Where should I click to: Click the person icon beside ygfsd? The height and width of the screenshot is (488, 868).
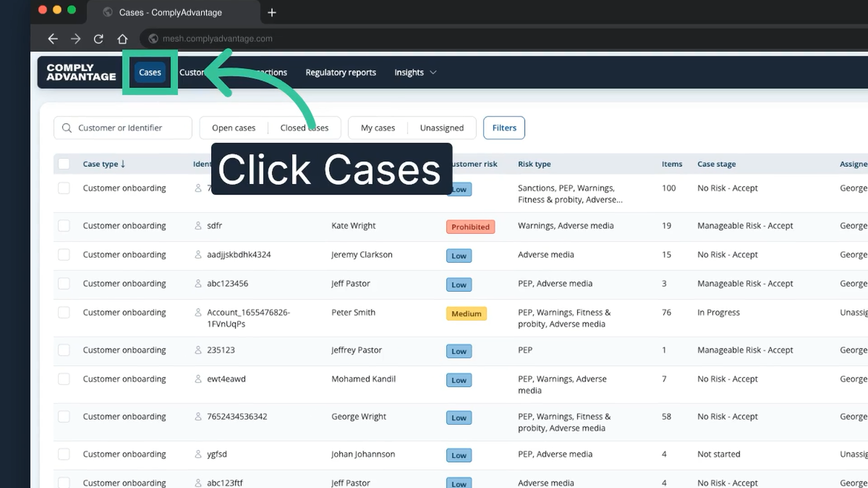[198, 454]
